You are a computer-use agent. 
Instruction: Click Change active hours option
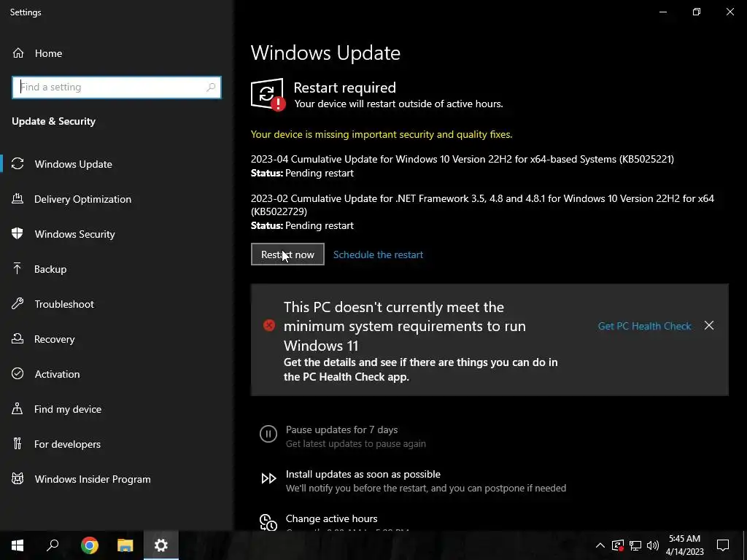click(332, 518)
